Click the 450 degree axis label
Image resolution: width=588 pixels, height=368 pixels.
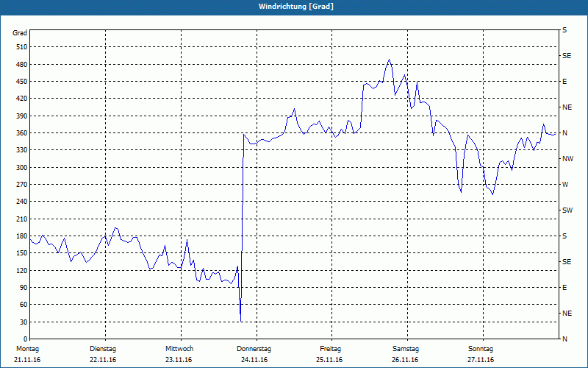[22, 82]
